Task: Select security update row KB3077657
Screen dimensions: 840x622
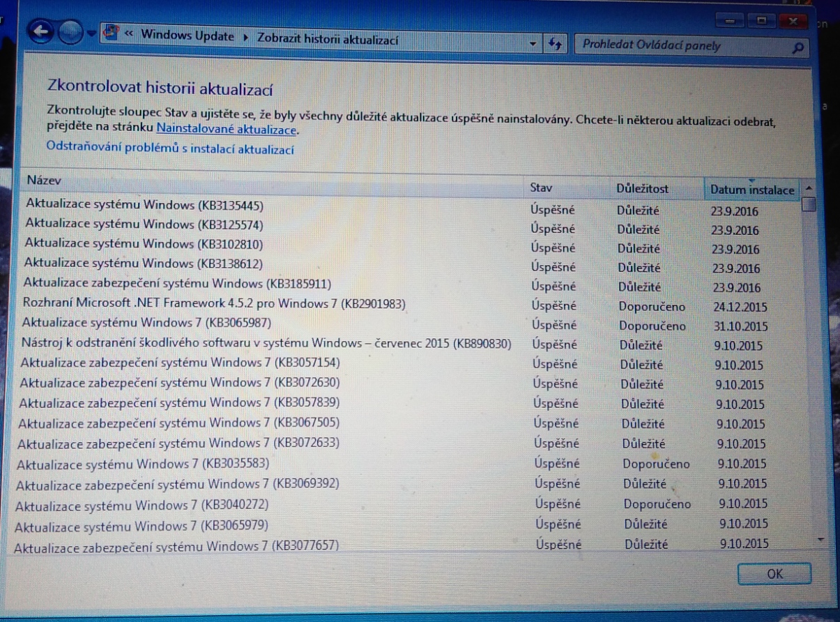Action: 411,545
